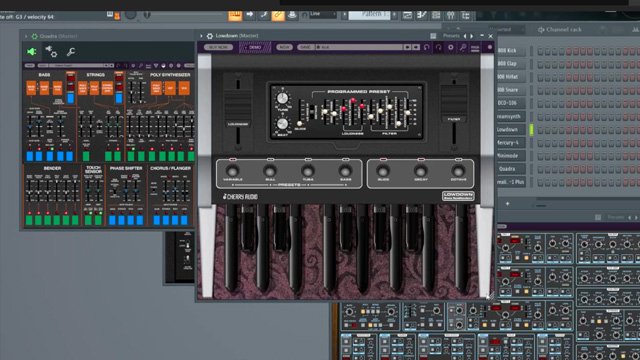Open the pattern selector in FL toolbar

(369, 15)
